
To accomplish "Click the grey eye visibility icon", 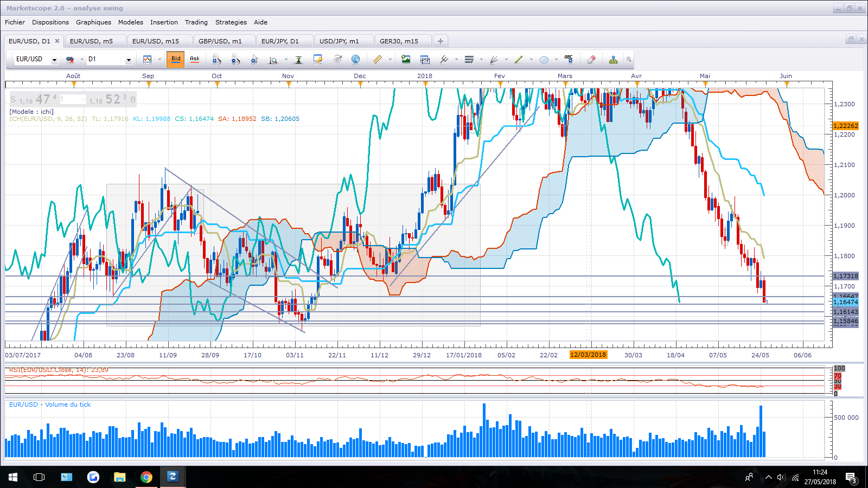I will pyautogui.click(x=337, y=60).
